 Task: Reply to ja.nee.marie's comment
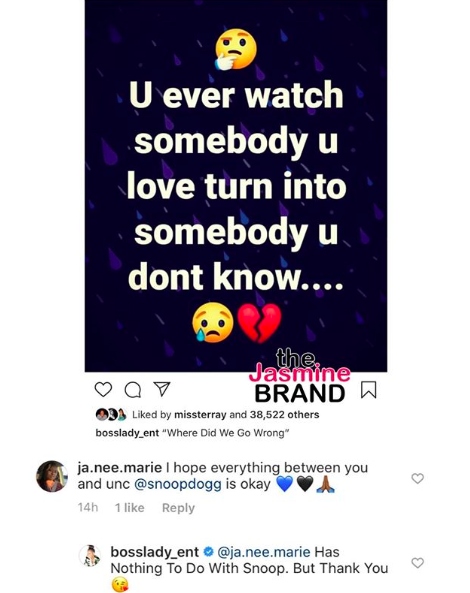tap(178, 508)
